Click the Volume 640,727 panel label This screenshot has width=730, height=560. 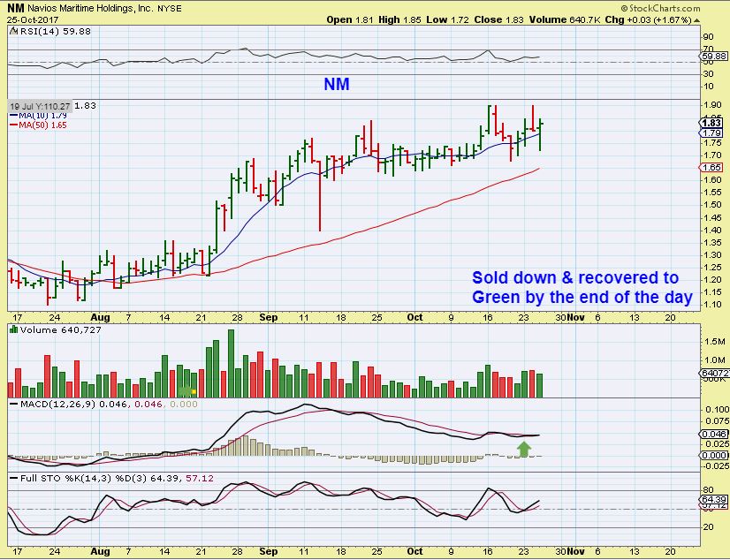point(60,329)
